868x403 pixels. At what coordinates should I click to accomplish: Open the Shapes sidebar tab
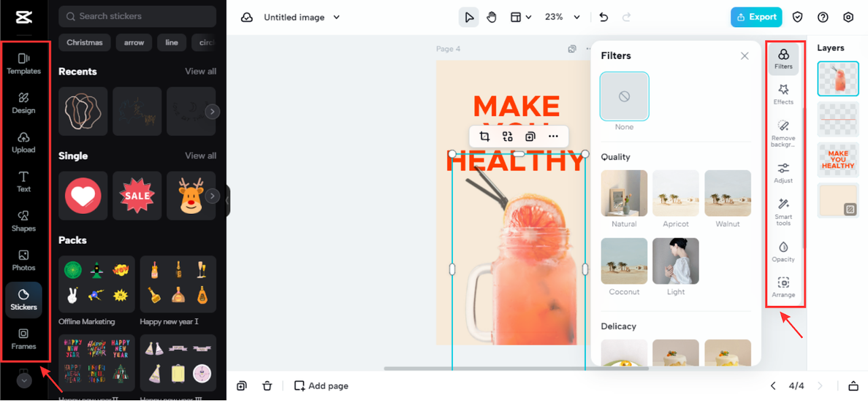[24, 221]
